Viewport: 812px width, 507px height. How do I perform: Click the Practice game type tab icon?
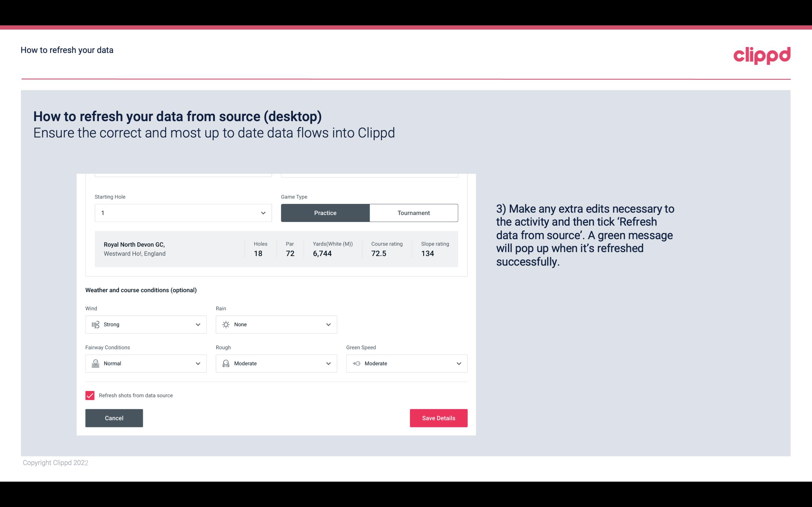pos(325,213)
